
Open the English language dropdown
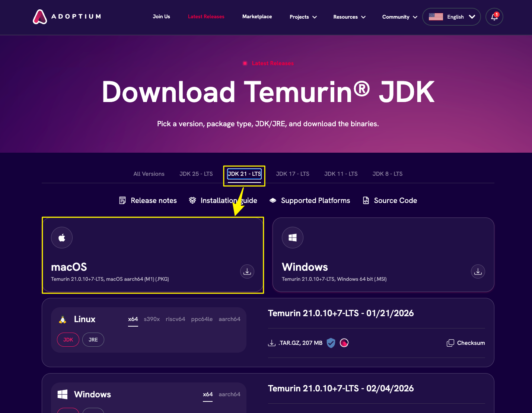[x=452, y=17]
